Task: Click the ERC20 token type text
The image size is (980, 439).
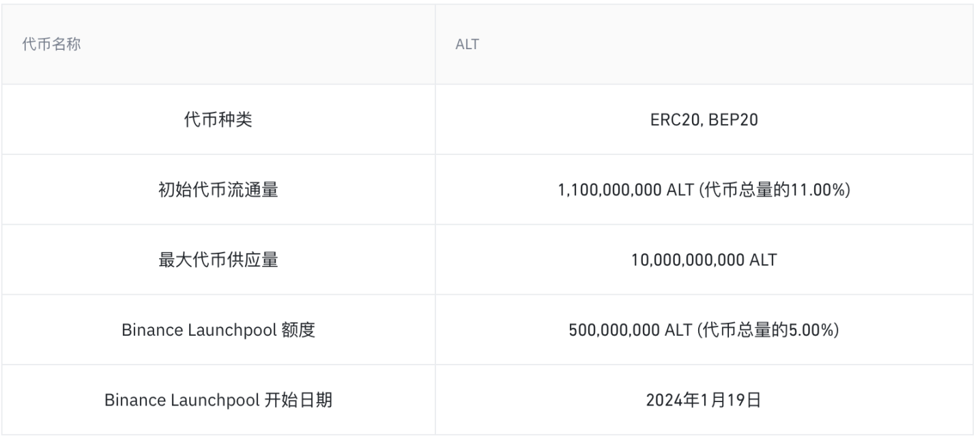Action: click(x=674, y=120)
